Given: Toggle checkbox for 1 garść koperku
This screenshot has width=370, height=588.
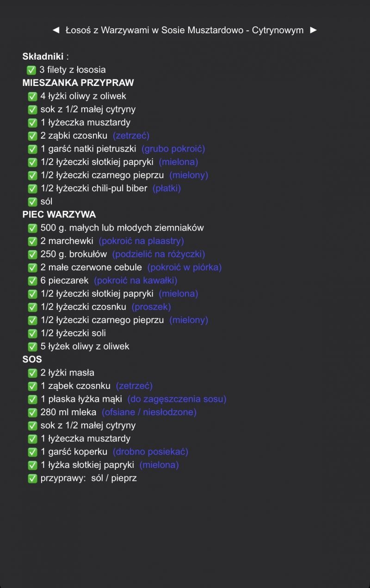Looking at the screenshot, I should [32, 452].
